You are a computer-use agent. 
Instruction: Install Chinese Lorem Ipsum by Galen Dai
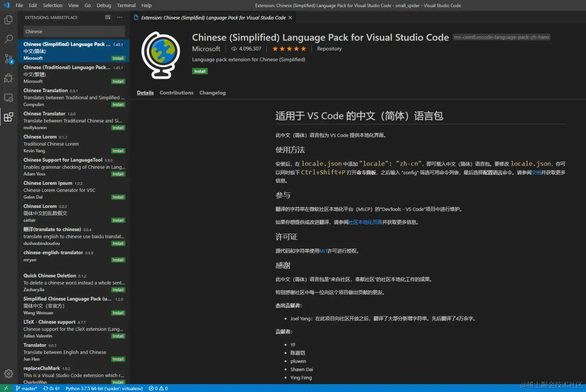pyautogui.click(x=118, y=197)
